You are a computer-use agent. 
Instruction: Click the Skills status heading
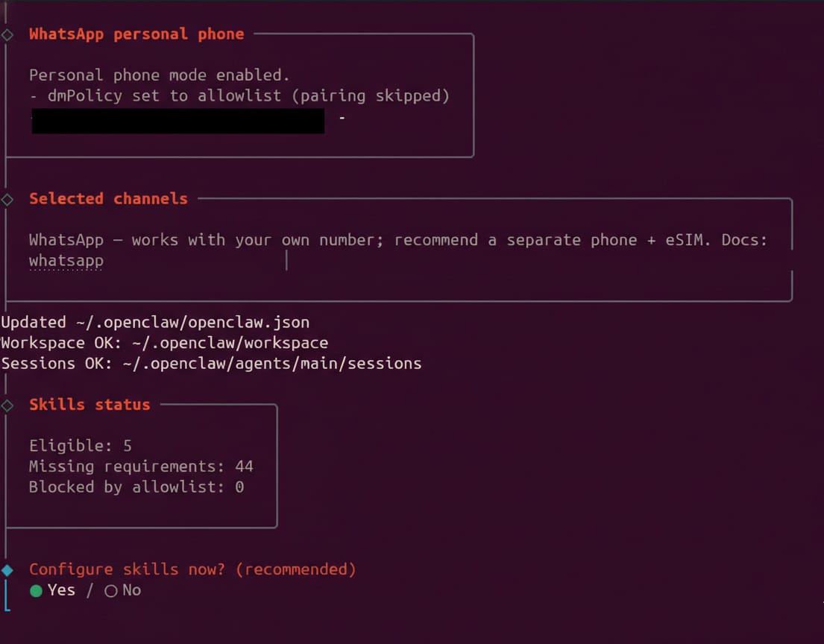coord(89,405)
